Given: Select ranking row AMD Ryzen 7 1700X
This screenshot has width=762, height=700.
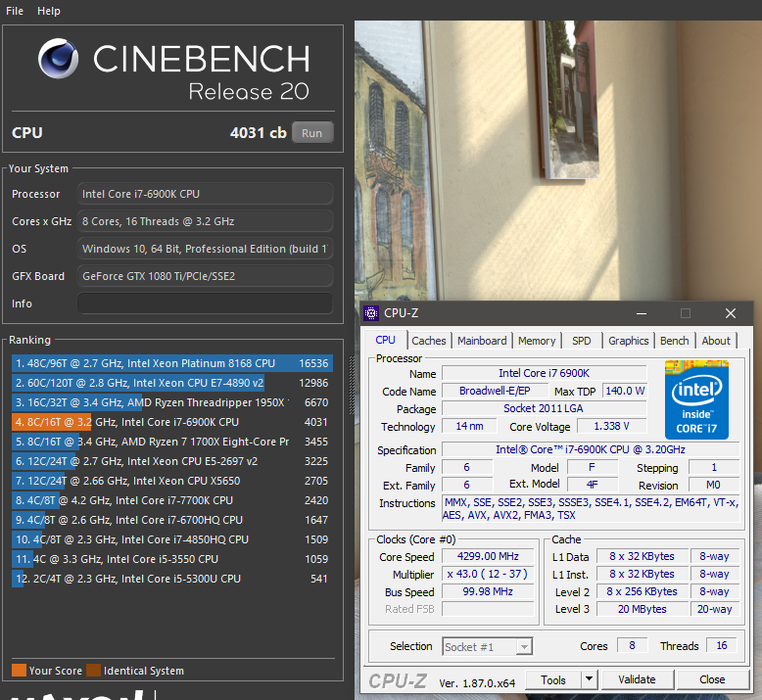Looking at the screenshot, I should pyautogui.click(x=172, y=442).
